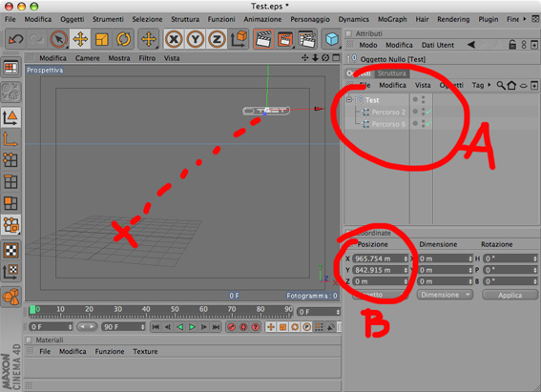Select the Texture Axis tool
The width and height of the screenshot is (541, 392).
click(10, 271)
